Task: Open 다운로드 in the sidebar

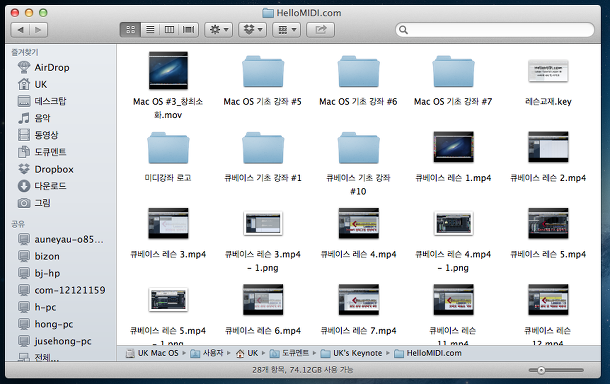Action: [x=42, y=186]
